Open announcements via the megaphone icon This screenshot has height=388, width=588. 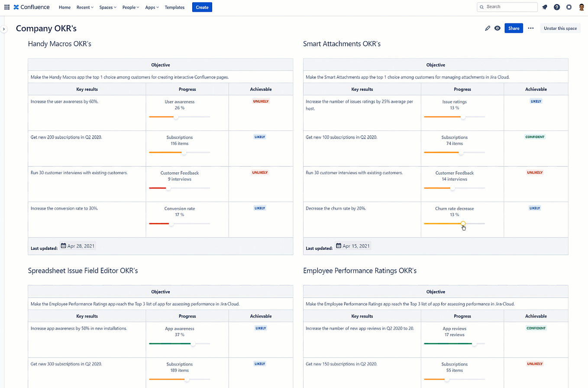(545, 7)
